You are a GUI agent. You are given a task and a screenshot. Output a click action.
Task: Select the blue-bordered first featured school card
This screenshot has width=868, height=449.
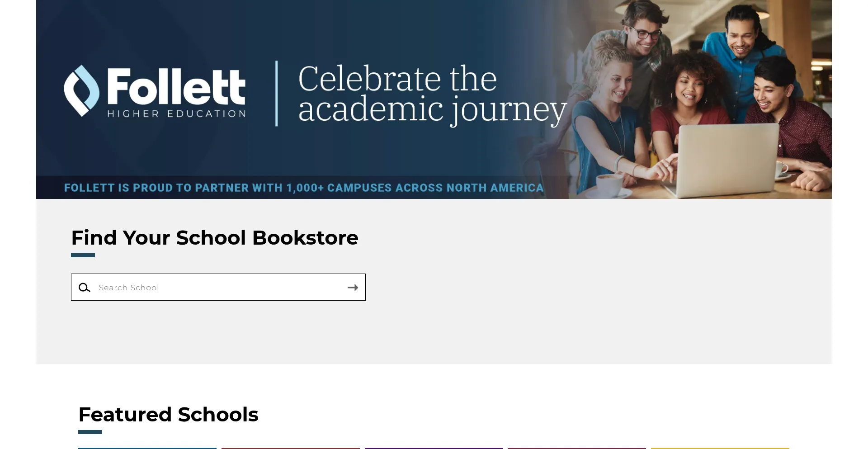point(147,448)
